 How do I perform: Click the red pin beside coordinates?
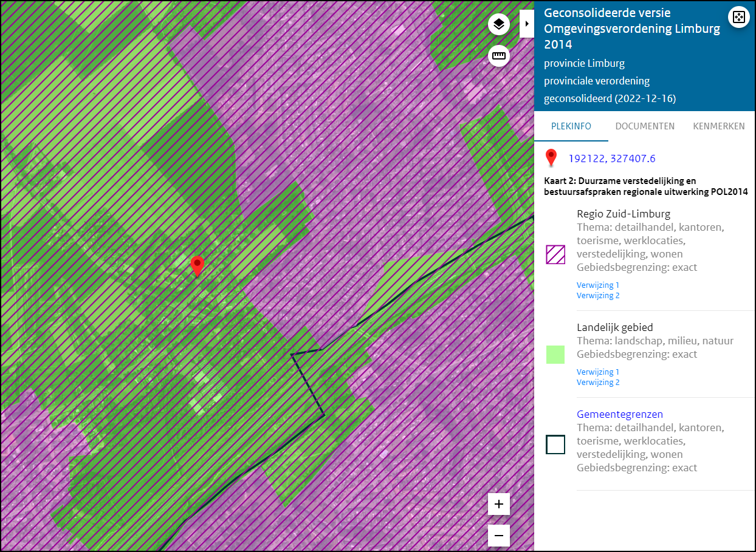[x=551, y=158]
